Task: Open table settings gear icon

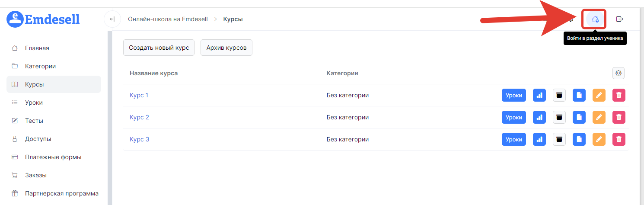Action: [x=618, y=74]
